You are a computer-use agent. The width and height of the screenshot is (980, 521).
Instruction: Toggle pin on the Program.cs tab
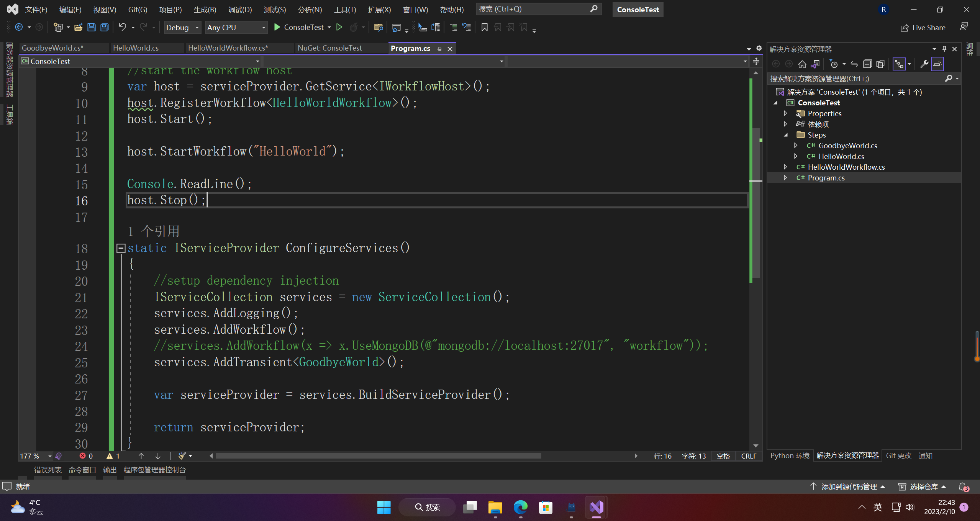439,49
